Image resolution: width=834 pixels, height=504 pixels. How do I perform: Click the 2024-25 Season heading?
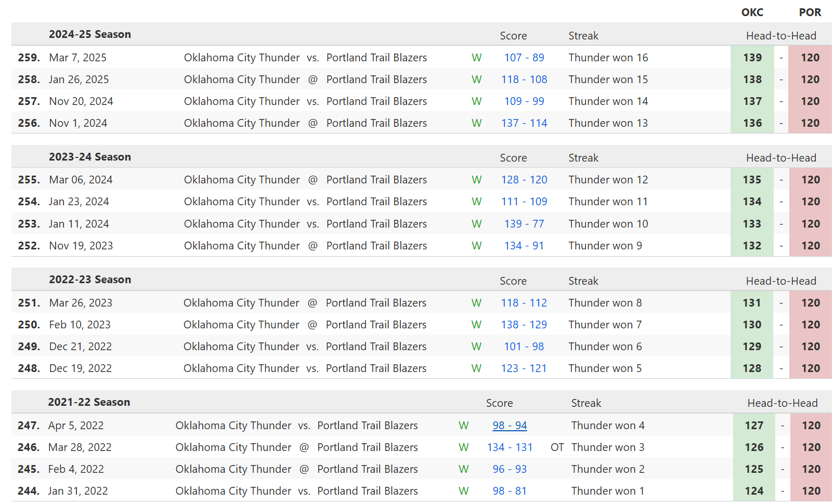(x=90, y=34)
